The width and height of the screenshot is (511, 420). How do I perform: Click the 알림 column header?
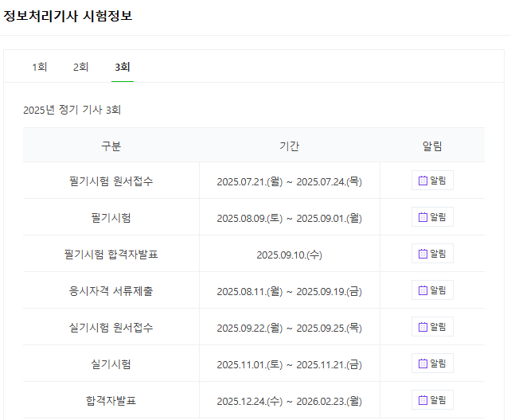[x=432, y=146]
